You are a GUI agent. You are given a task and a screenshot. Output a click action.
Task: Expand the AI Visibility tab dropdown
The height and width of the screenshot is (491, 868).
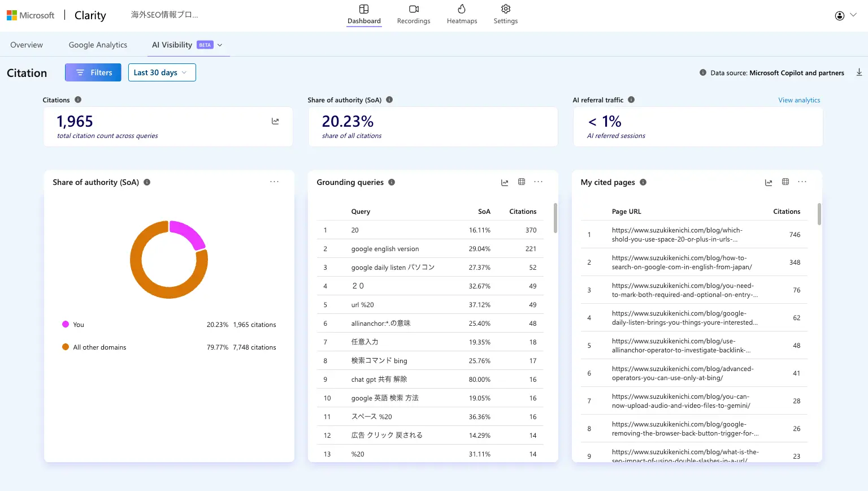[x=220, y=45]
